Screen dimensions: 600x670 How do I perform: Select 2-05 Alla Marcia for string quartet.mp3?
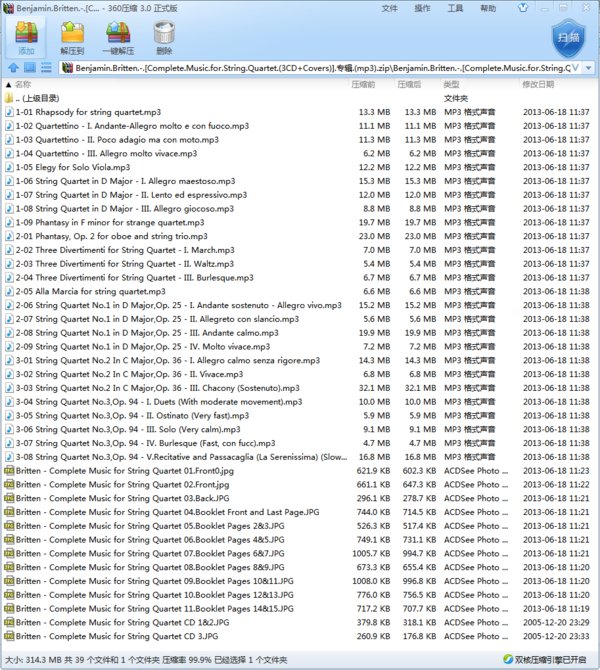pyautogui.click(x=300, y=291)
